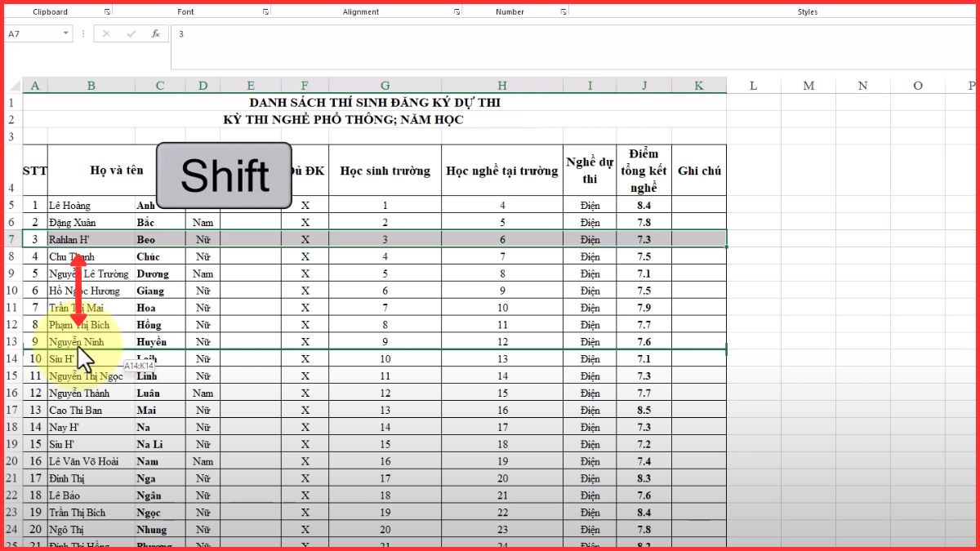Click the gender cell "Nam" in Luân's row
This screenshot has height=551, width=980.
coord(203,393)
